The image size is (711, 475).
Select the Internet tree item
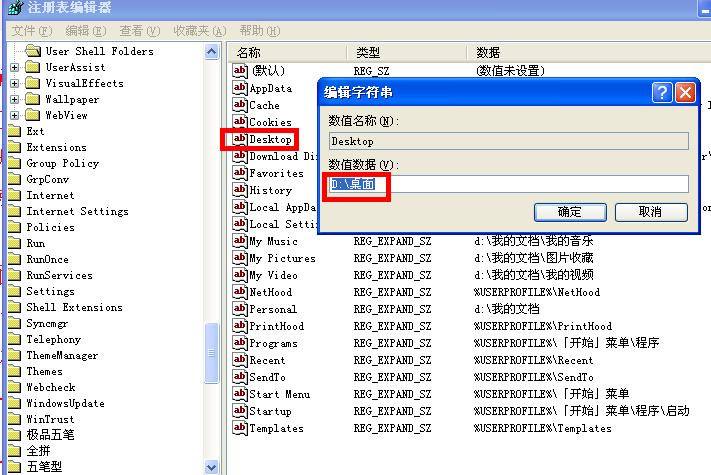click(50, 195)
